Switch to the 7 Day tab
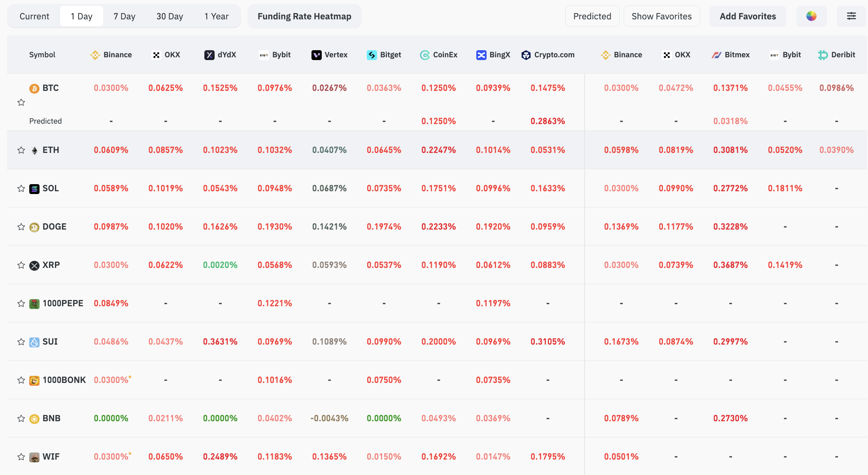The width and height of the screenshot is (868, 475). coord(125,16)
